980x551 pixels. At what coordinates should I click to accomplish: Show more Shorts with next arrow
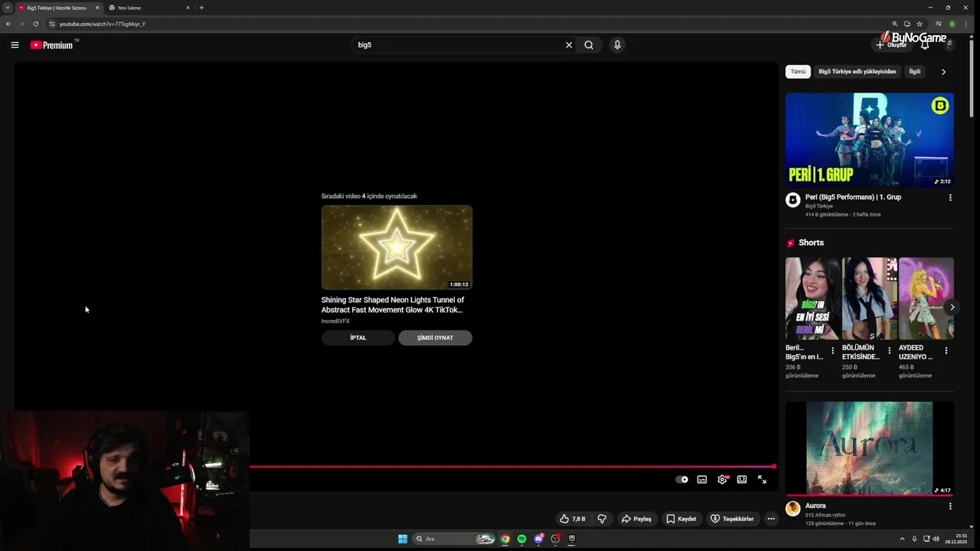click(x=952, y=307)
